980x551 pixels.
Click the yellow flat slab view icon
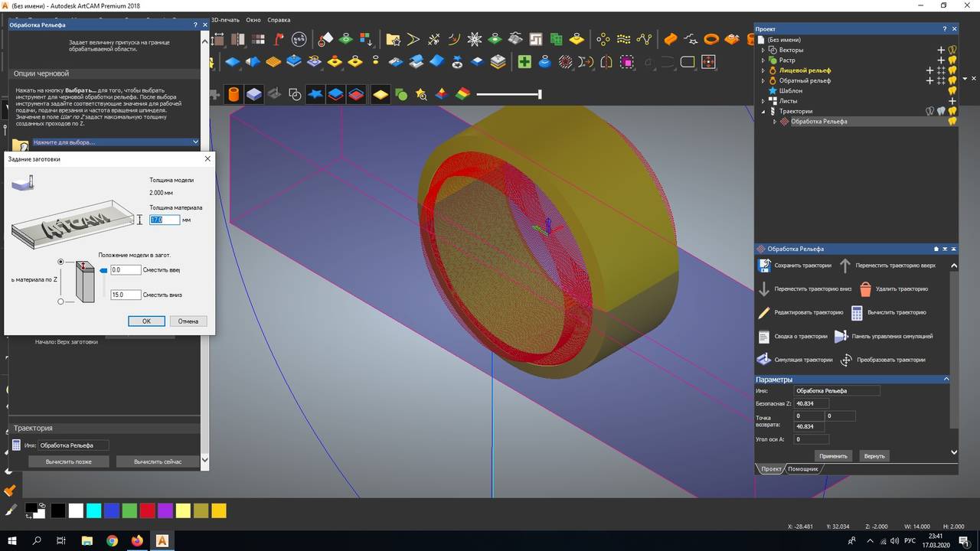tap(381, 95)
